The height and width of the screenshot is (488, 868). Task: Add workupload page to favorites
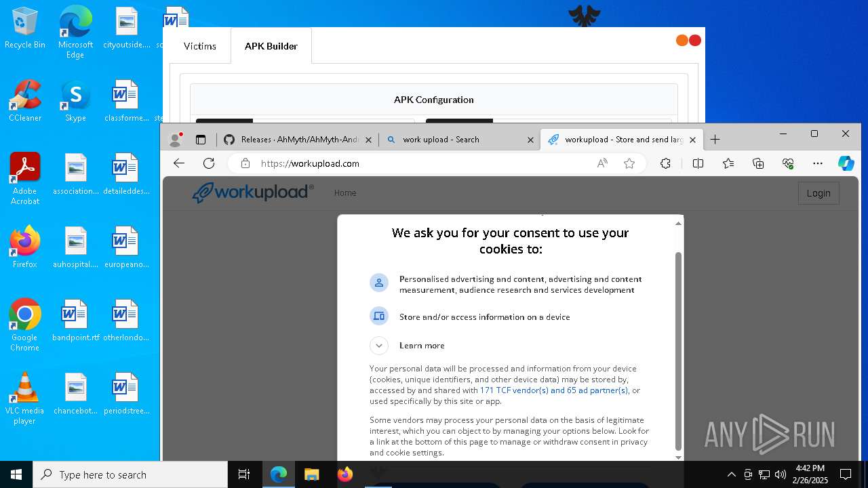point(629,163)
